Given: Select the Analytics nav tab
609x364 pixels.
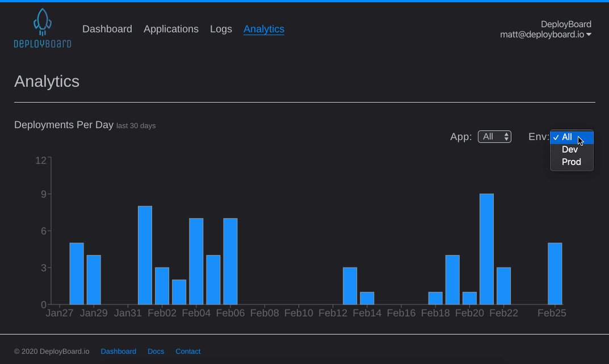Looking at the screenshot, I should (x=264, y=29).
